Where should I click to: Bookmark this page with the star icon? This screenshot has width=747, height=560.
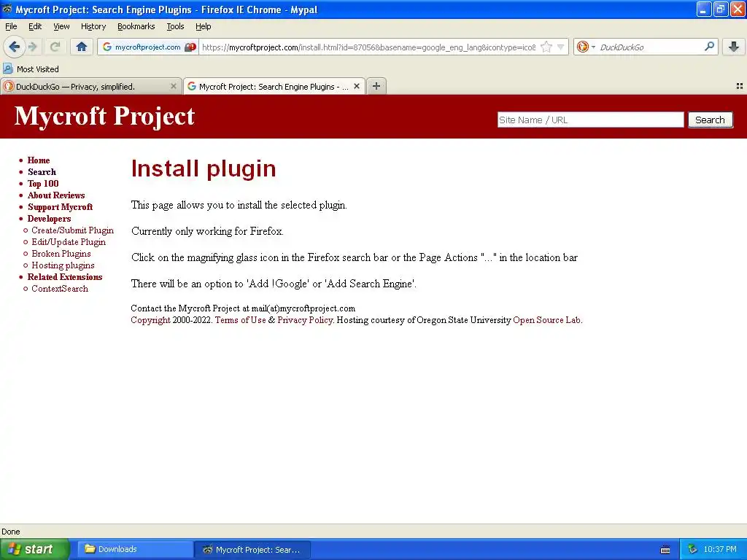coord(546,47)
